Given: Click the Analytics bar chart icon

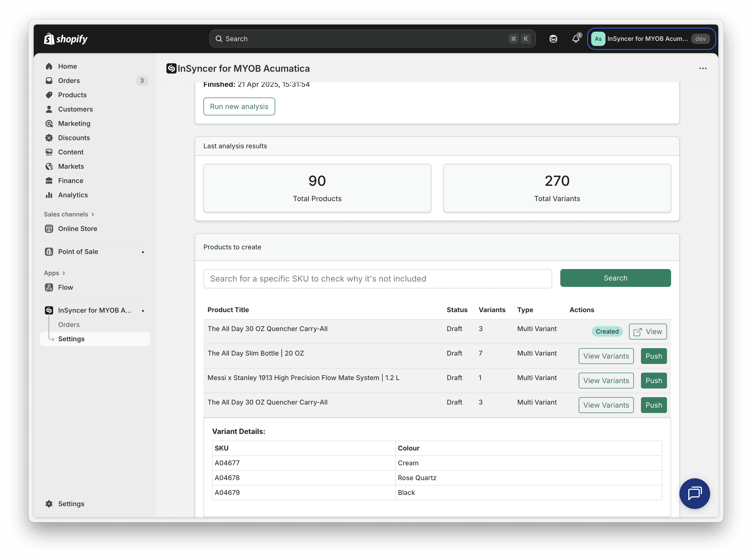Looking at the screenshot, I should [x=49, y=195].
